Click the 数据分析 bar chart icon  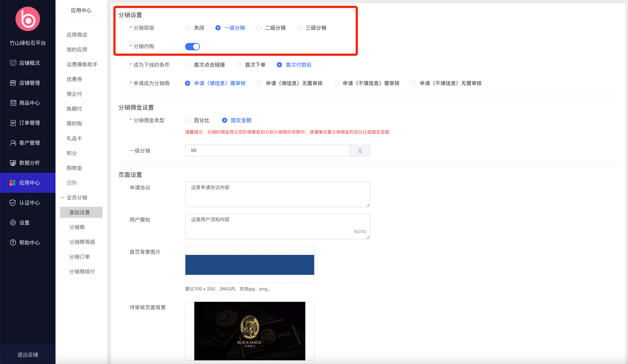(x=13, y=163)
